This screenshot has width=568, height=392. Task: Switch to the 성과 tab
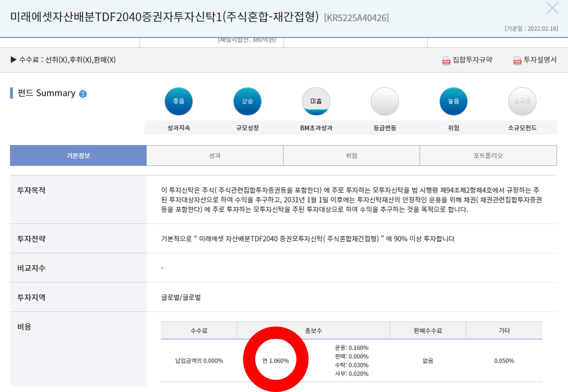tap(215, 155)
